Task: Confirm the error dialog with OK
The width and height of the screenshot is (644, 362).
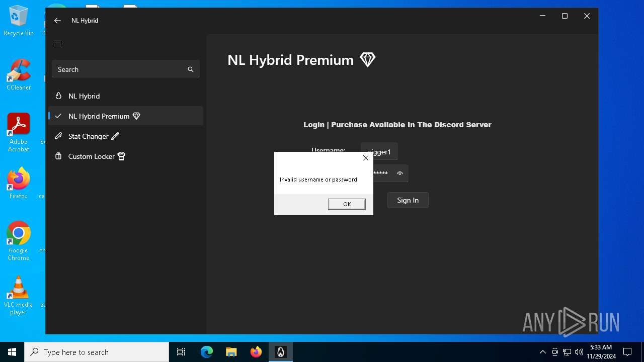Action: click(347, 204)
